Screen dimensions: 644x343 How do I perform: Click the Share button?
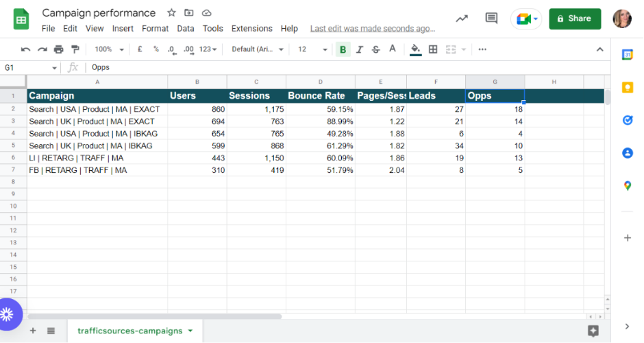tap(575, 19)
